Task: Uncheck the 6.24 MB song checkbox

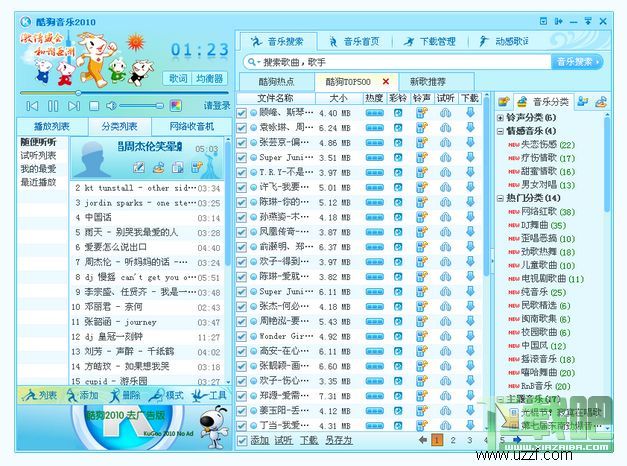Action: [x=241, y=128]
